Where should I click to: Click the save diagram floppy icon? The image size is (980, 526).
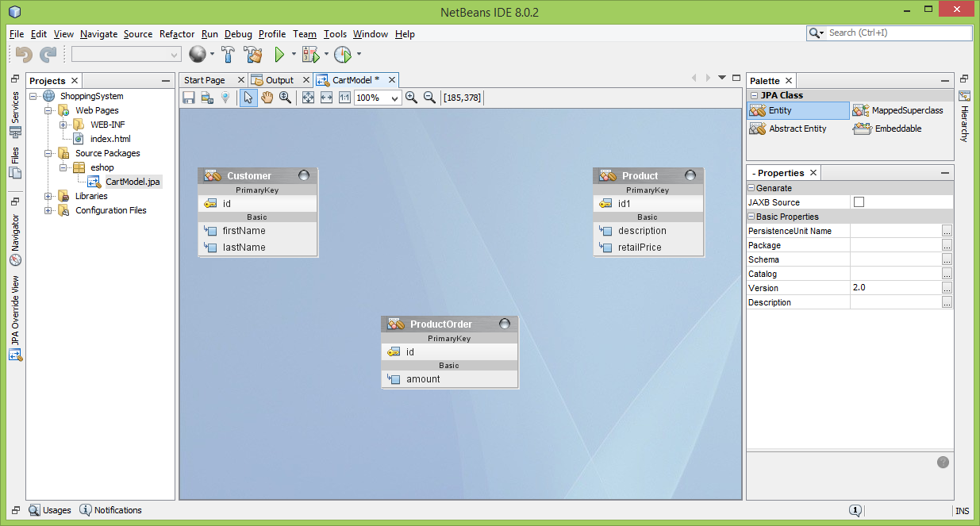point(189,98)
